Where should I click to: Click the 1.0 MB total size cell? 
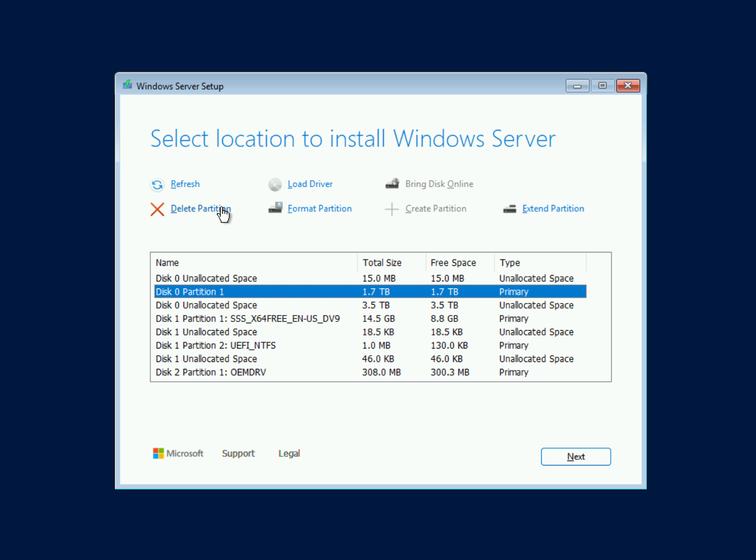tap(376, 345)
